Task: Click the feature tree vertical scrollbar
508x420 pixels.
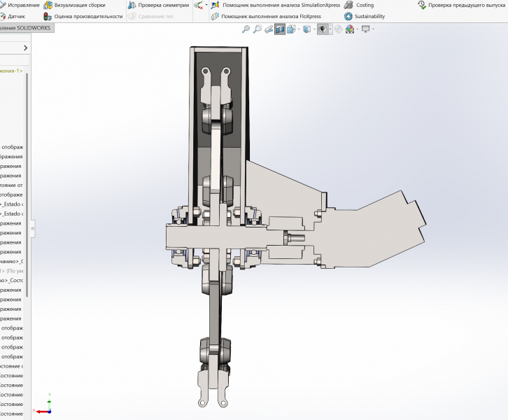Action: 27,185
